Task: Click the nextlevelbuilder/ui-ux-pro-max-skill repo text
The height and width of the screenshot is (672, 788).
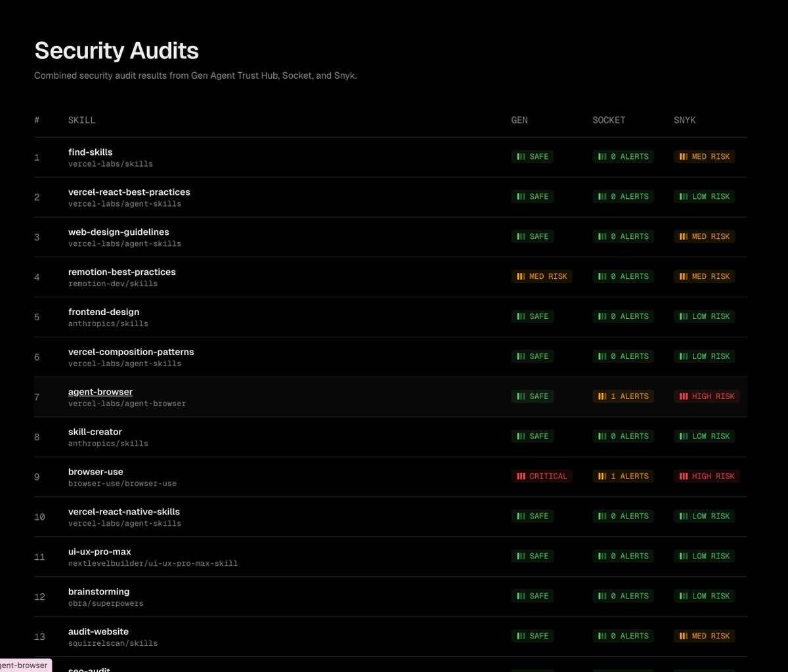Action: click(153, 564)
